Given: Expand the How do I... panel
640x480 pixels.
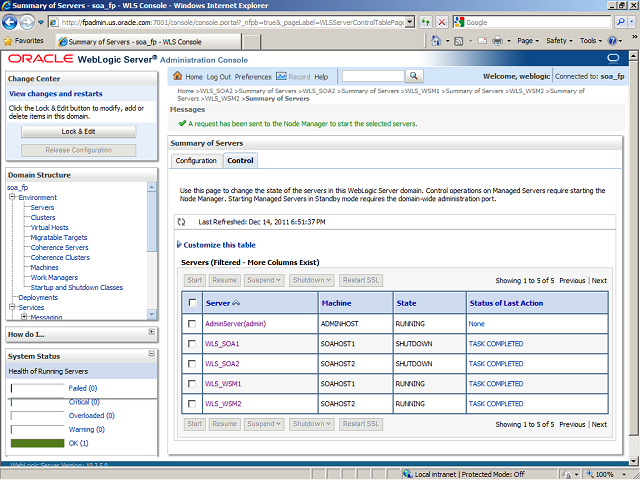Looking at the screenshot, I should 151,332.
